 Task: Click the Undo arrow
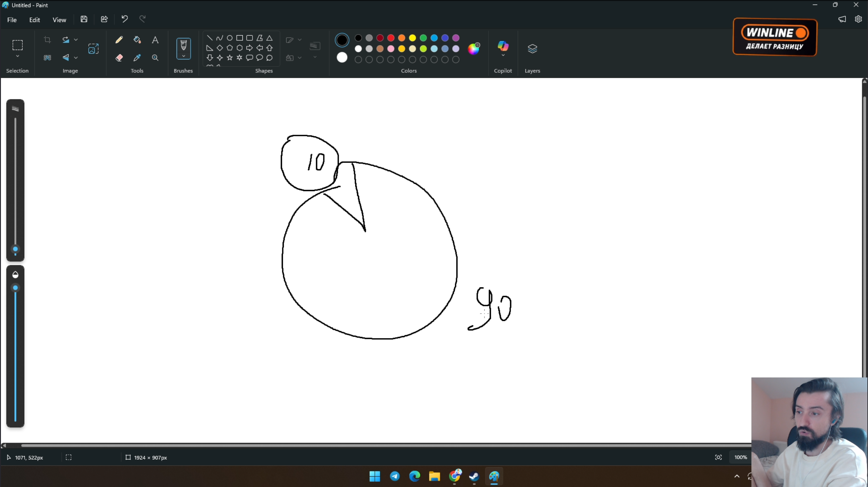coord(124,19)
